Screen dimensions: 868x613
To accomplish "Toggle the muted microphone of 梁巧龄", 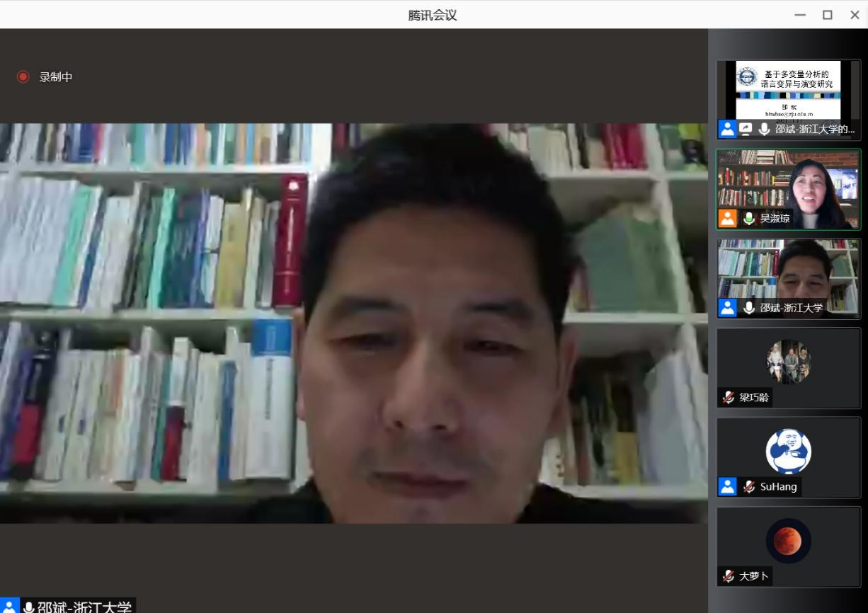I will [x=729, y=397].
